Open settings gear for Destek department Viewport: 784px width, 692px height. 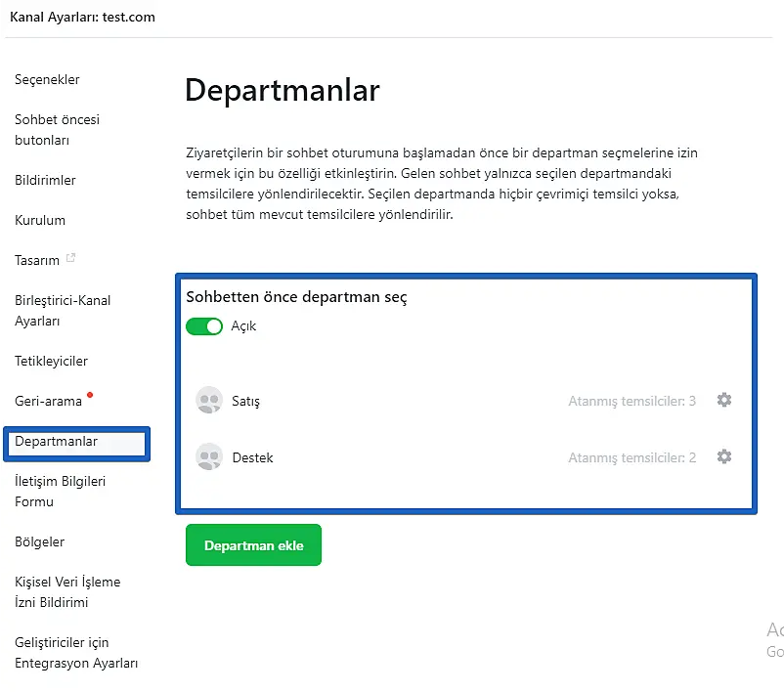point(724,456)
